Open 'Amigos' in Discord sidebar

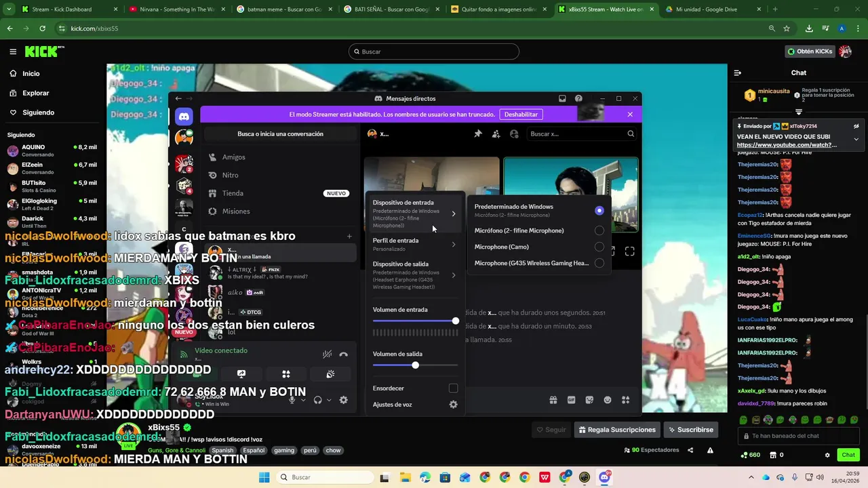click(x=280, y=157)
